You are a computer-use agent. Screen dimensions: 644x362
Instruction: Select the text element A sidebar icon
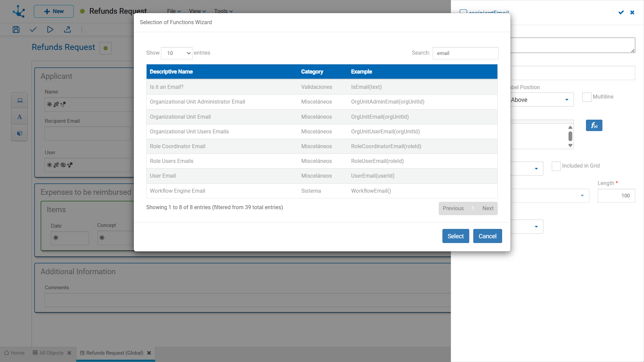(x=19, y=117)
